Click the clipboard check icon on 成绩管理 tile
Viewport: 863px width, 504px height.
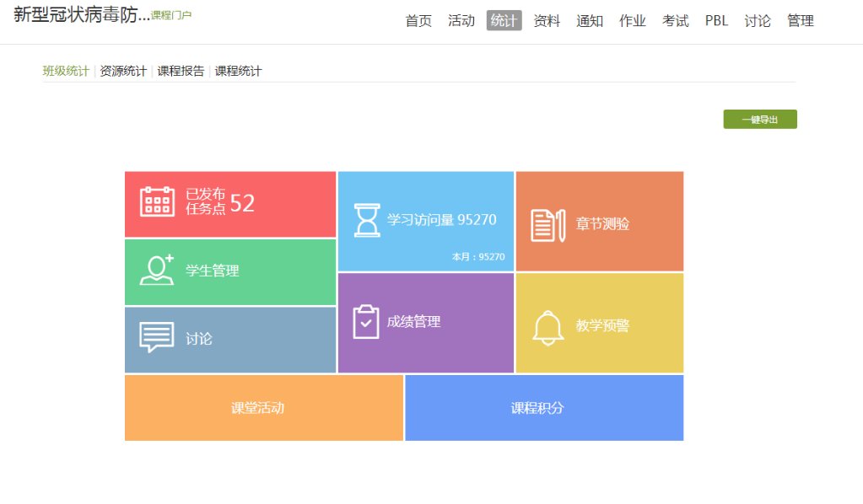(366, 321)
